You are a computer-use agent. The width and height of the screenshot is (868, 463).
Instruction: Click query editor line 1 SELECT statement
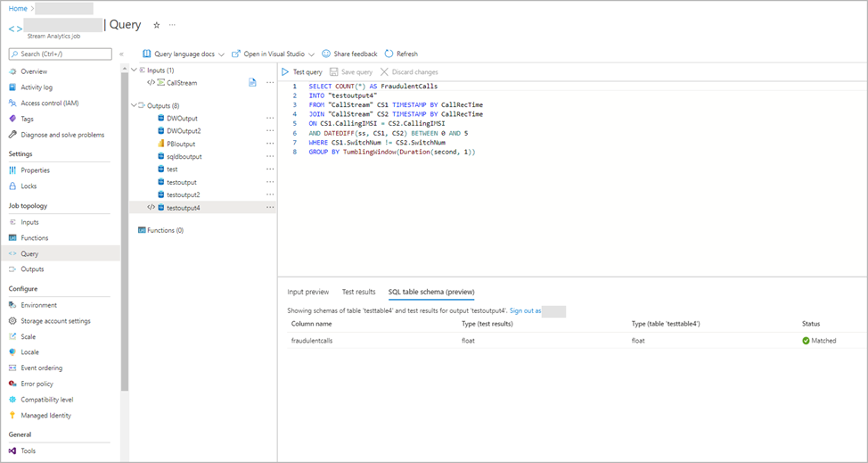pyautogui.click(x=373, y=87)
